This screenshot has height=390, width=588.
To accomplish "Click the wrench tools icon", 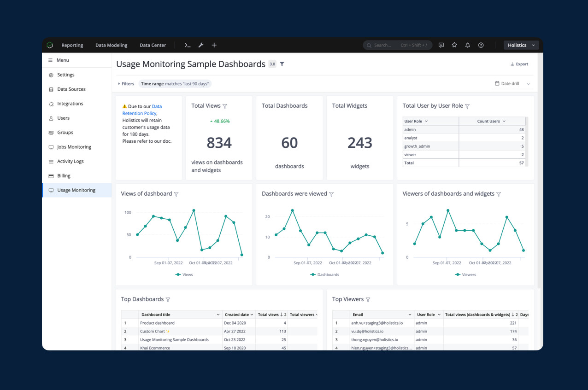I will click(201, 45).
